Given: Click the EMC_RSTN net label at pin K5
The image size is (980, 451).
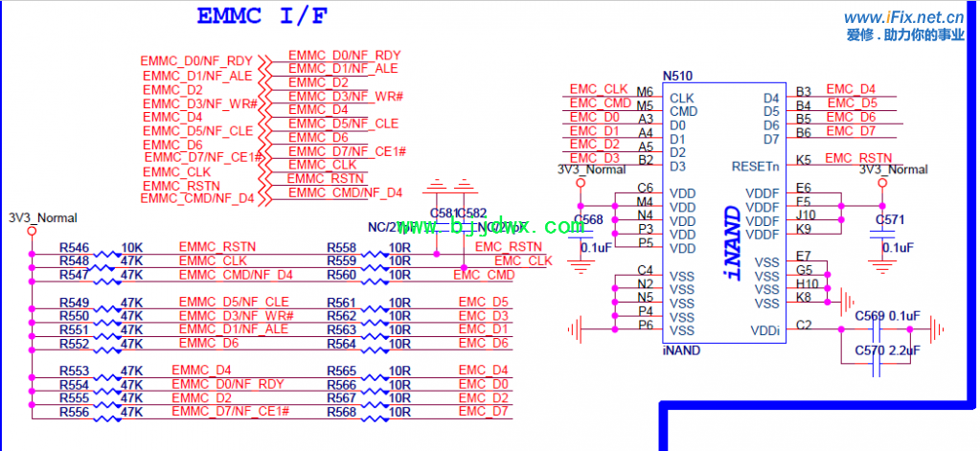Looking at the screenshot, I should pos(858,158).
